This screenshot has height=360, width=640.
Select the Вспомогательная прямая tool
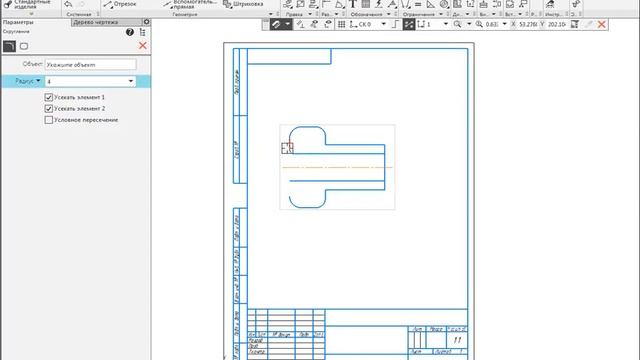click(x=190, y=4)
